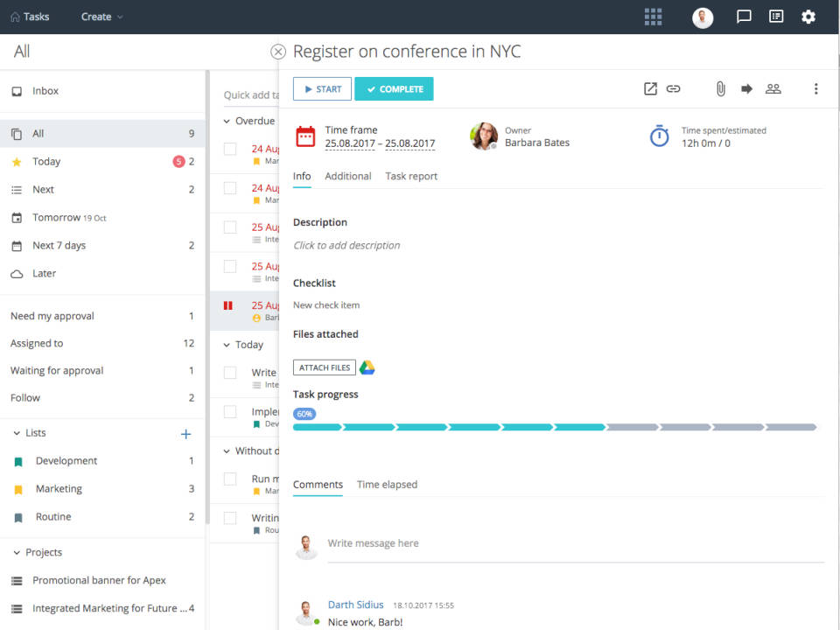
Task: Switch to the Time elapsed tab
Action: tap(387, 484)
